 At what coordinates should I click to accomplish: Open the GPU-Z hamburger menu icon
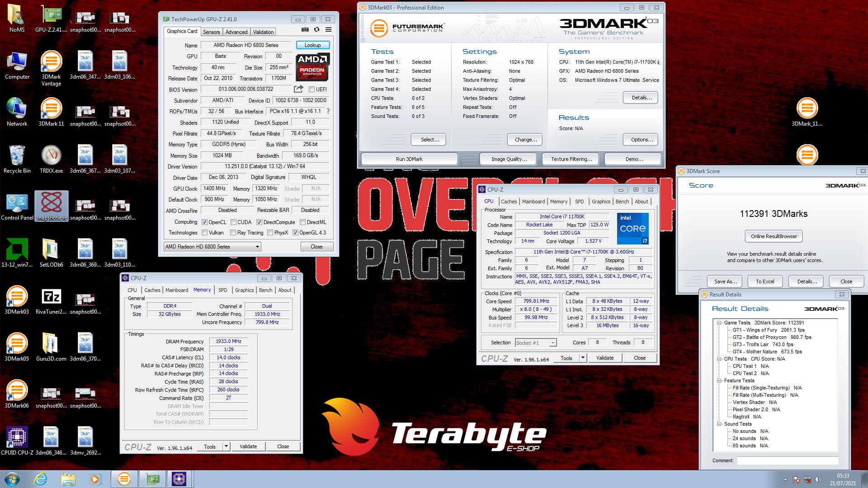click(328, 30)
